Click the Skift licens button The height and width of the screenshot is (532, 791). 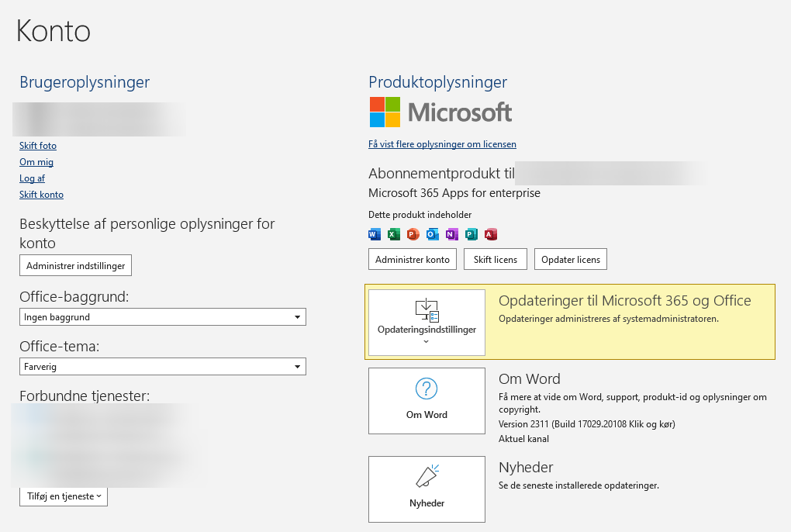click(x=496, y=259)
